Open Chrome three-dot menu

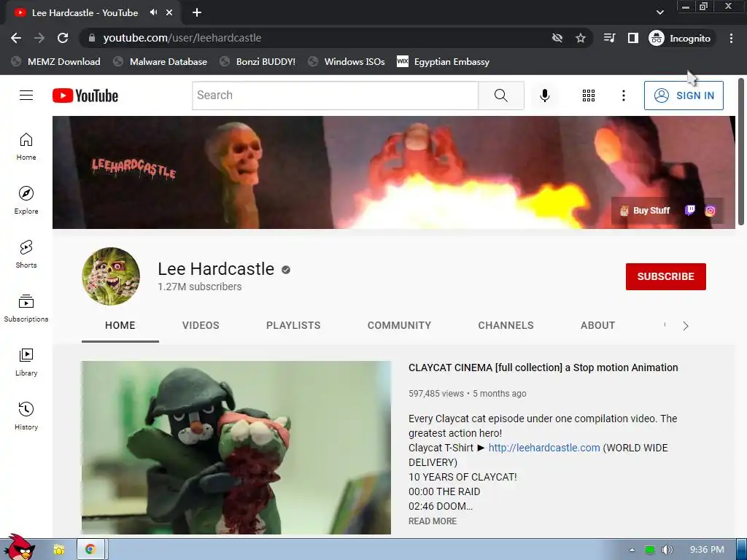[x=731, y=38]
